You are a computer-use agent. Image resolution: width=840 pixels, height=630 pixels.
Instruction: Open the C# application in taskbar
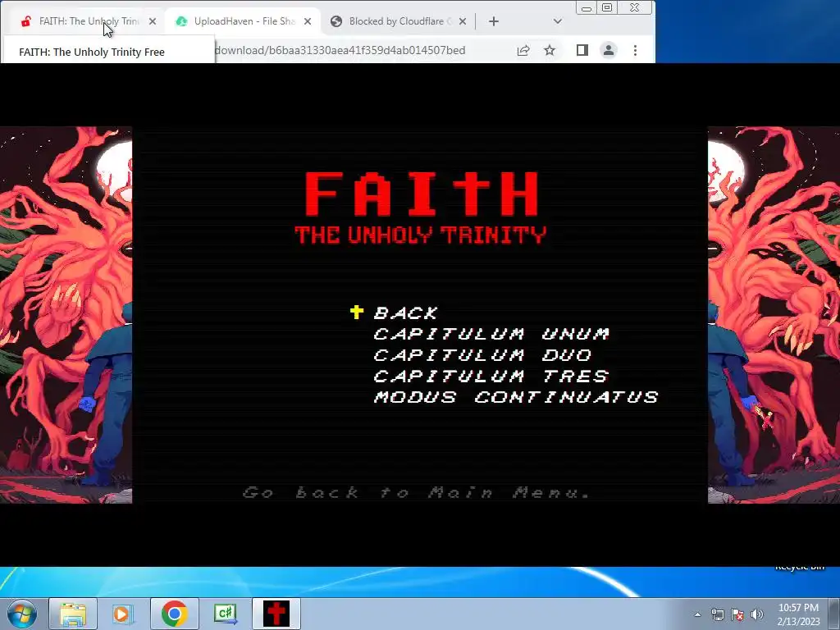pos(225,614)
